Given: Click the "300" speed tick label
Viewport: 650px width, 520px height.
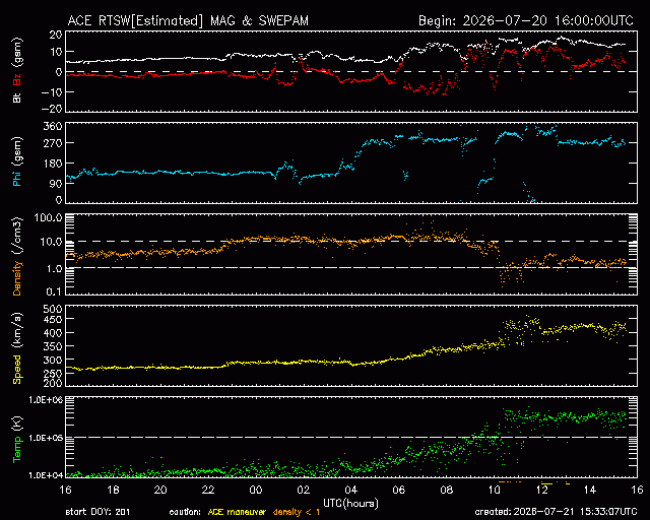Looking at the screenshot, I should (53, 360).
